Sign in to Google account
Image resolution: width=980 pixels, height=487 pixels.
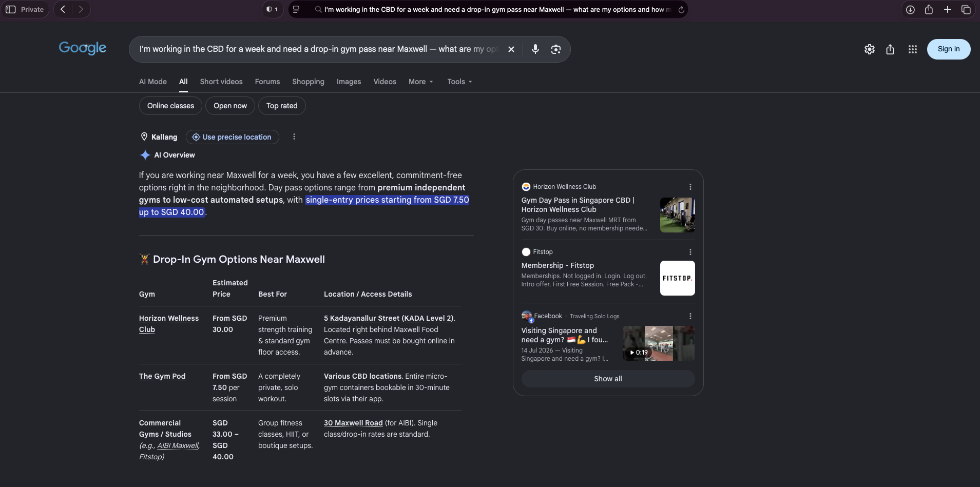(x=949, y=49)
